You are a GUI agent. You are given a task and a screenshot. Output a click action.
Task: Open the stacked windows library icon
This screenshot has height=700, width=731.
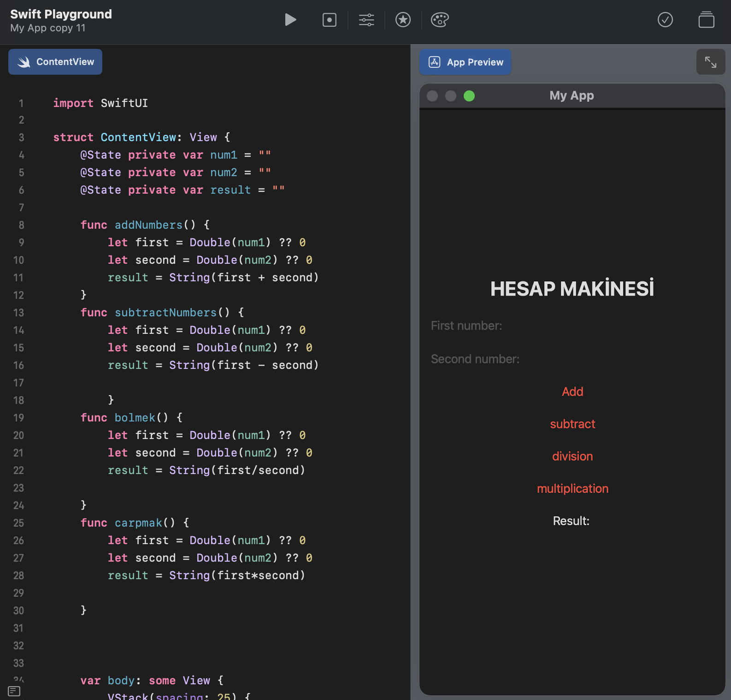tap(706, 20)
